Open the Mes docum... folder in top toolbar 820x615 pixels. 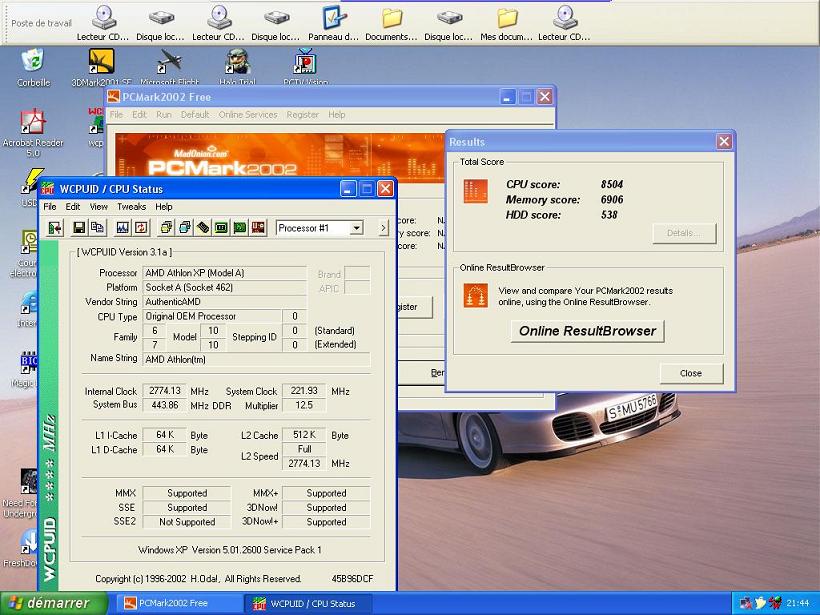click(x=506, y=23)
